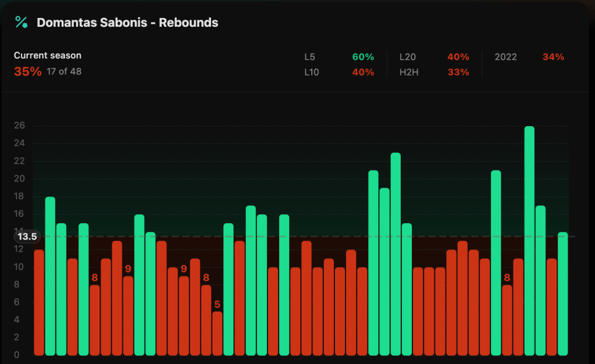Click the red bar labeled 8 near right side

coord(507,320)
